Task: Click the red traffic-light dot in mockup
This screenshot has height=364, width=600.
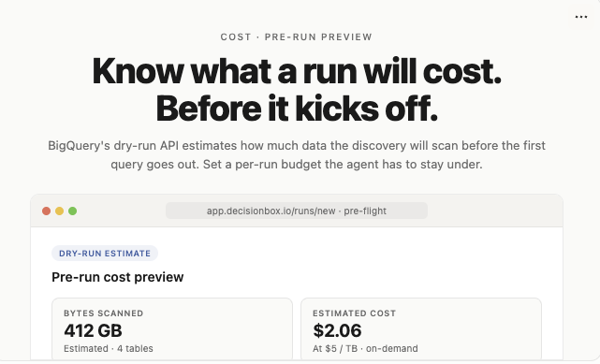Action: point(46,211)
